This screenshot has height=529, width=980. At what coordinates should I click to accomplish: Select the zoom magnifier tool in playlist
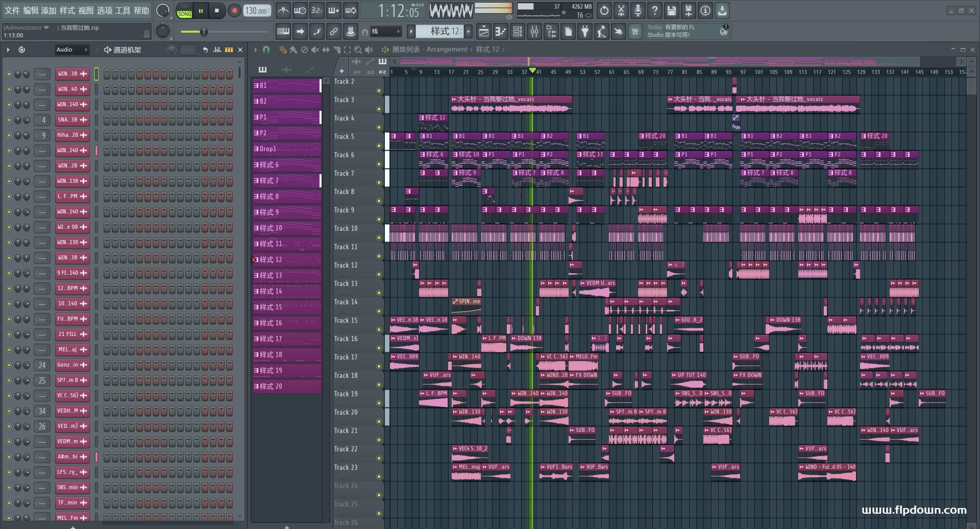pyautogui.click(x=358, y=50)
